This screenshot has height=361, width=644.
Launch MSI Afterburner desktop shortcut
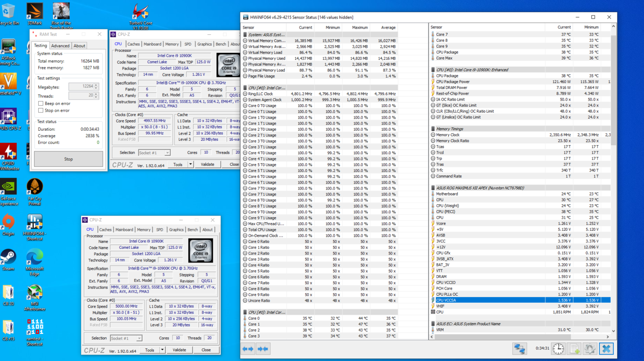click(34, 298)
